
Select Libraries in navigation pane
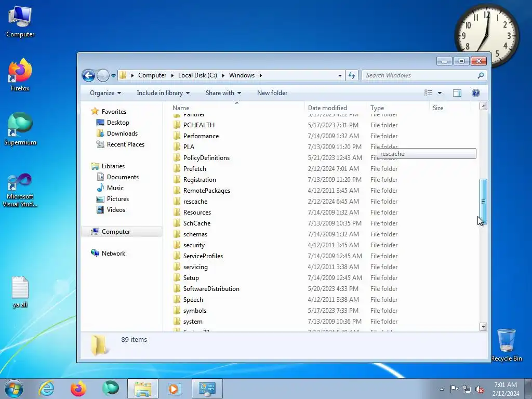point(113,166)
